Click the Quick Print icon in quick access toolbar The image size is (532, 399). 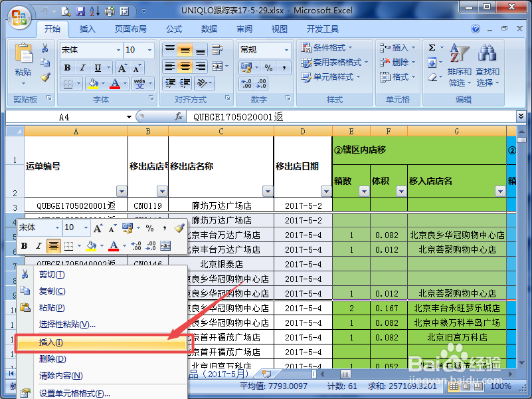[x=110, y=11]
